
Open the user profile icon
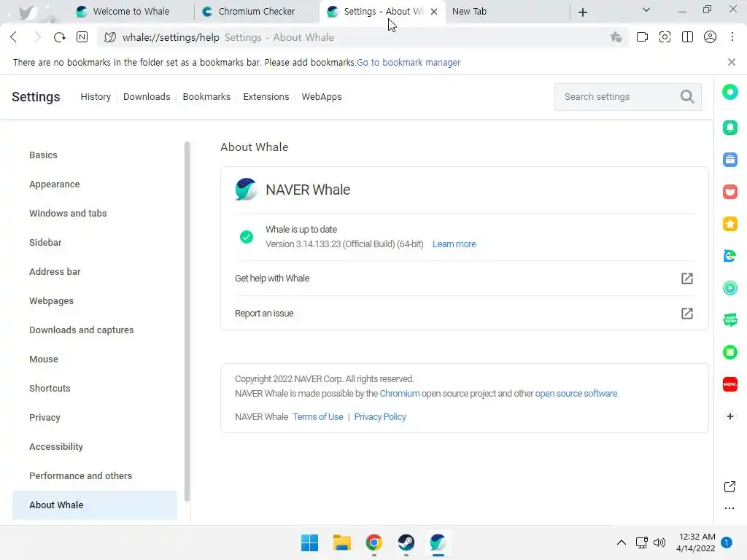[710, 37]
